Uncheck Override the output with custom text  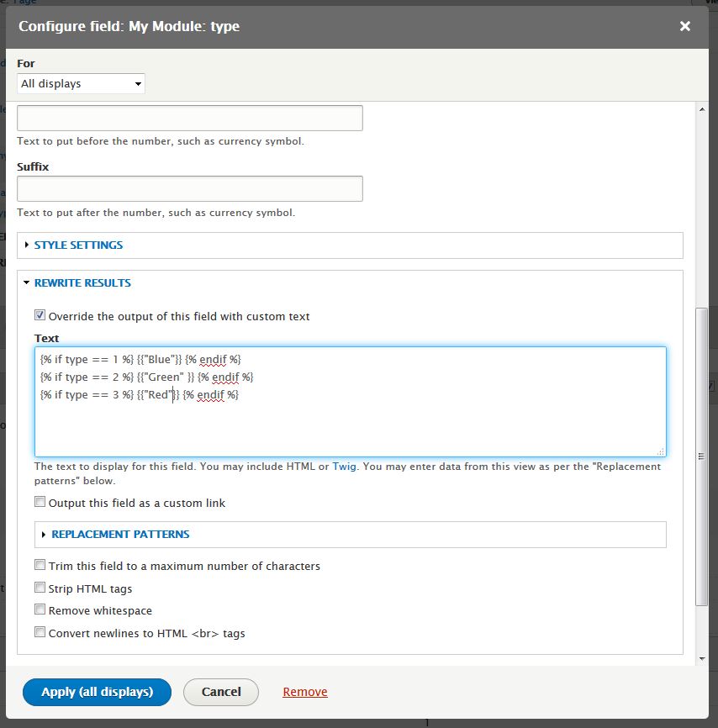[x=40, y=315]
